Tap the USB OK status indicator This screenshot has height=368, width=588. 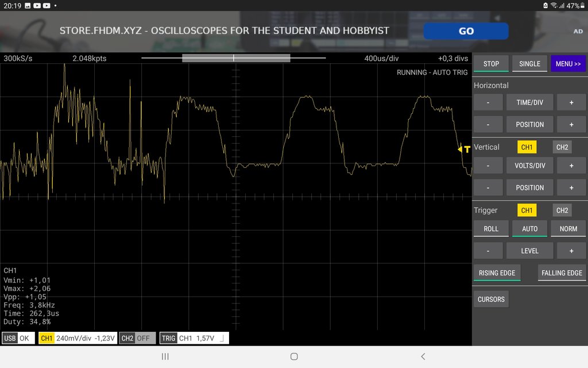(x=18, y=338)
